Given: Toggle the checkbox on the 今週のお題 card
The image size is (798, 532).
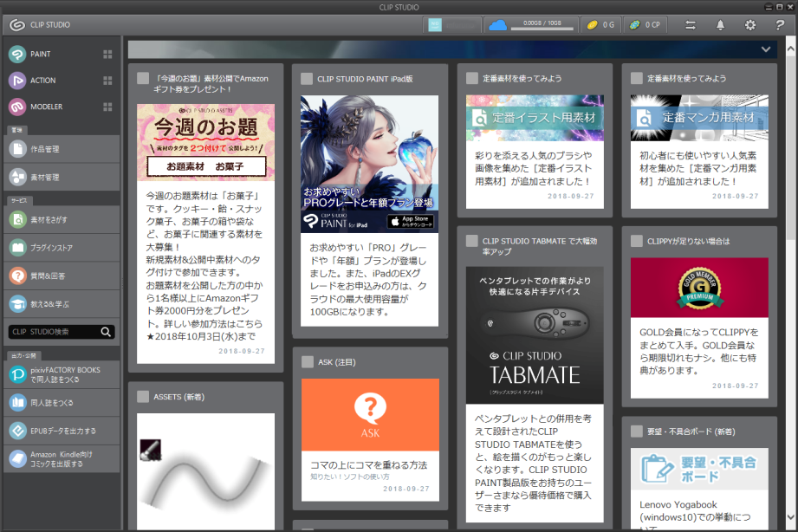Looking at the screenshot, I should [x=143, y=78].
